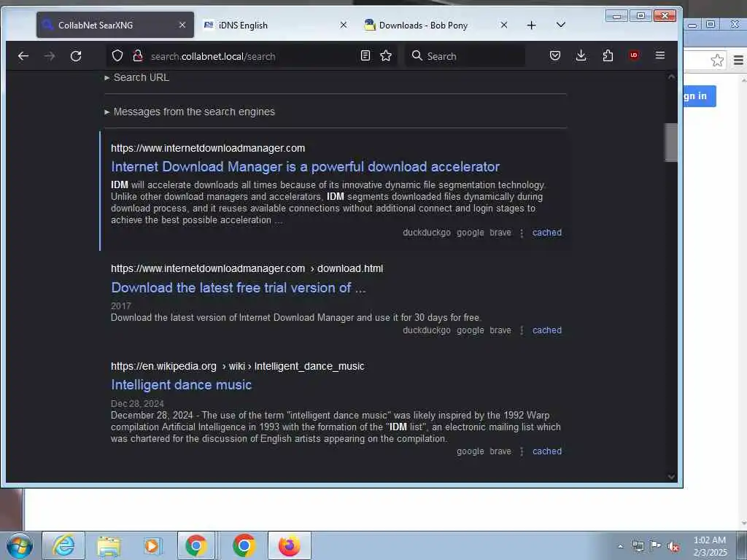Switch to the CollabNet SearXNG tab
Image resolution: width=747 pixels, height=560 pixels.
pos(115,25)
